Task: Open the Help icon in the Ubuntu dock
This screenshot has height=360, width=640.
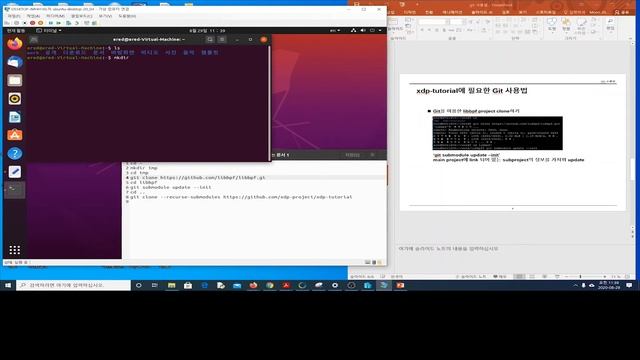Action: tap(15, 153)
